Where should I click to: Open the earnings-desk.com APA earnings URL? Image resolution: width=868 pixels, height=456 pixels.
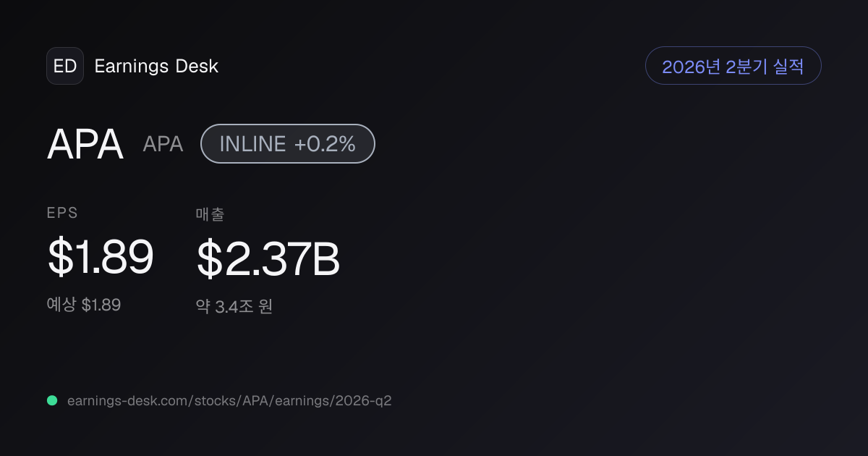coord(229,400)
